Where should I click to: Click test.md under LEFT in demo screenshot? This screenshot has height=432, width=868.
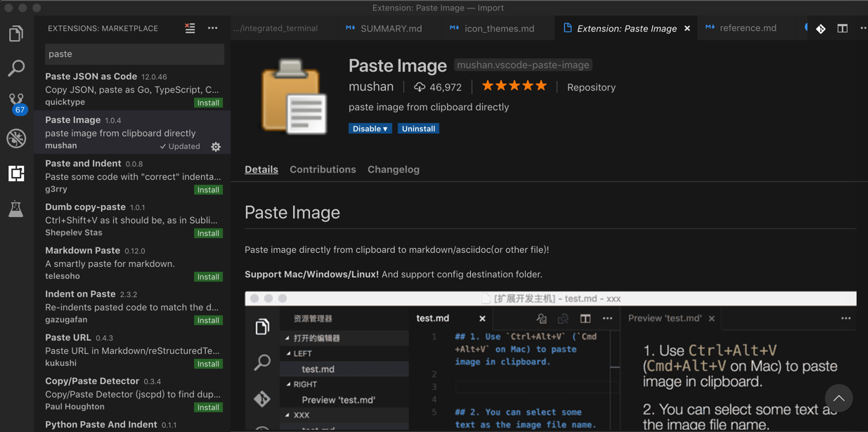click(x=318, y=369)
